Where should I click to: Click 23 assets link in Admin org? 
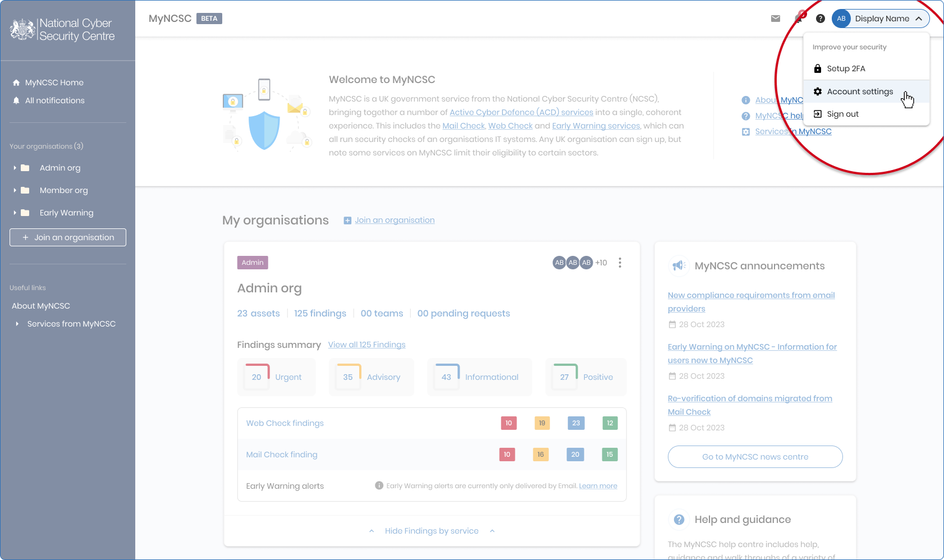tap(258, 313)
